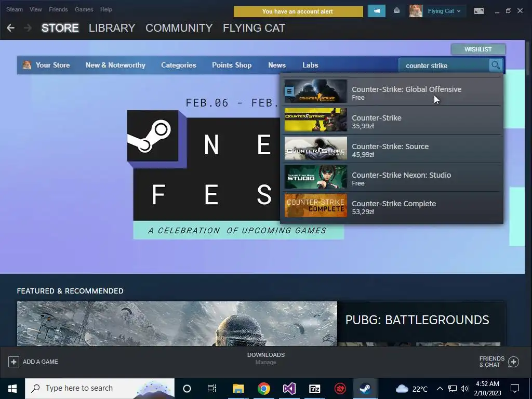Go back with the back arrow
532x399 pixels.
pos(10,28)
